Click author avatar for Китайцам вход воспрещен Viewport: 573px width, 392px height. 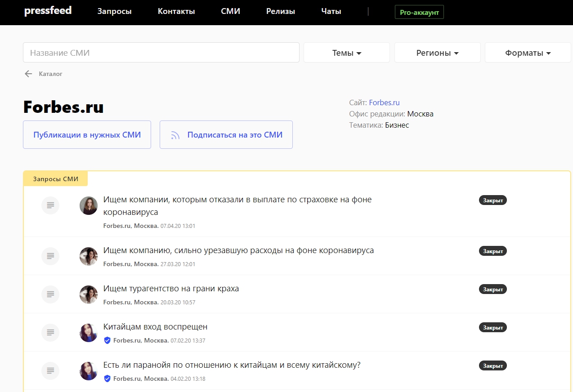(89, 333)
